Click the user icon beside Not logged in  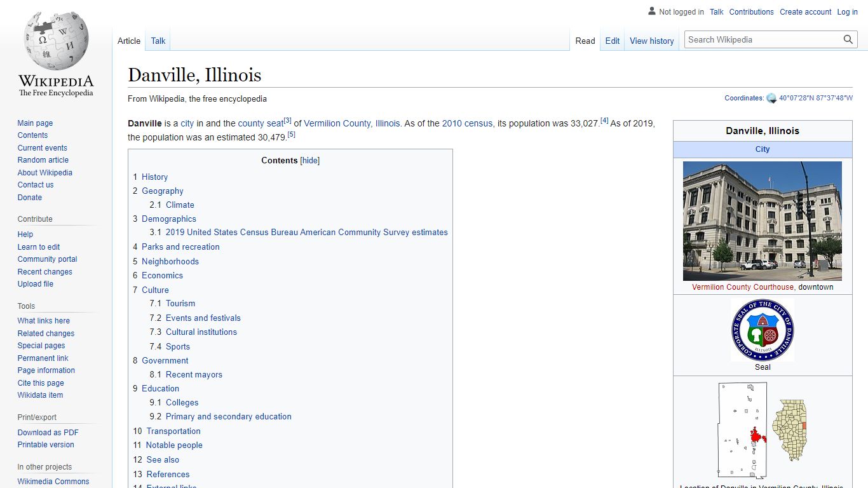click(651, 11)
